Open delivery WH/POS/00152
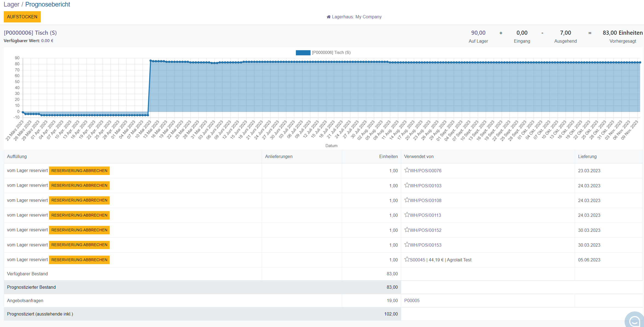 click(x=426, y=230)
